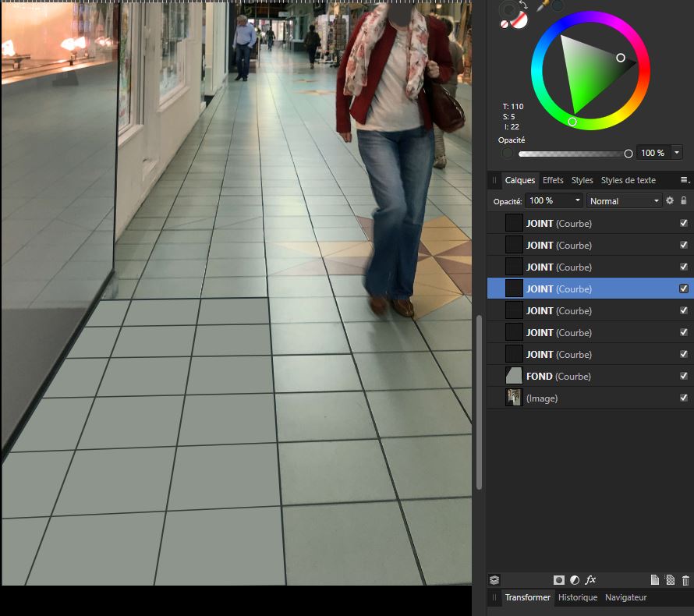Click the saturation triangle handle
Screen dimensions: 694x616
pyautogui.click(x=621, y=58)
